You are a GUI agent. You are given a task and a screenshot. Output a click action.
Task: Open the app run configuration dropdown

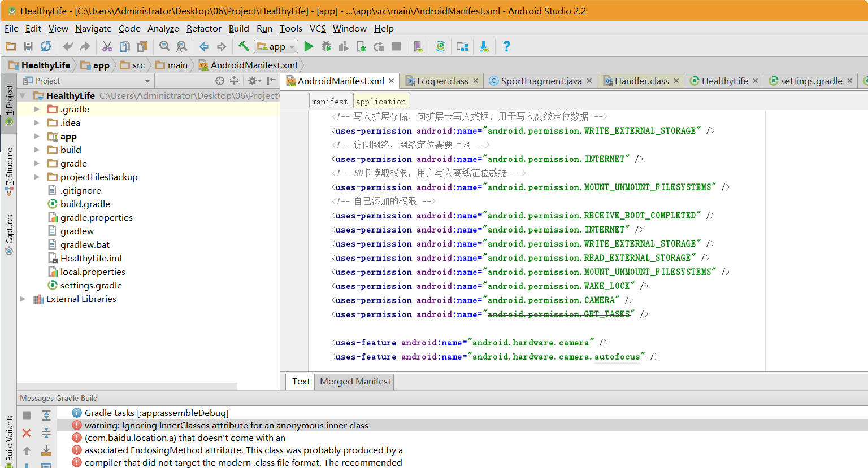click(276, 46)
